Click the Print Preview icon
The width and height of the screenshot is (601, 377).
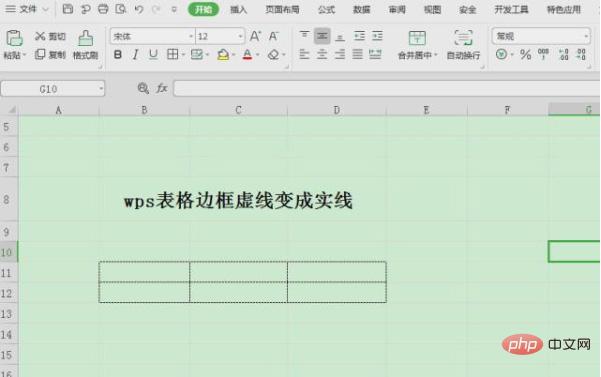[121, 9]
